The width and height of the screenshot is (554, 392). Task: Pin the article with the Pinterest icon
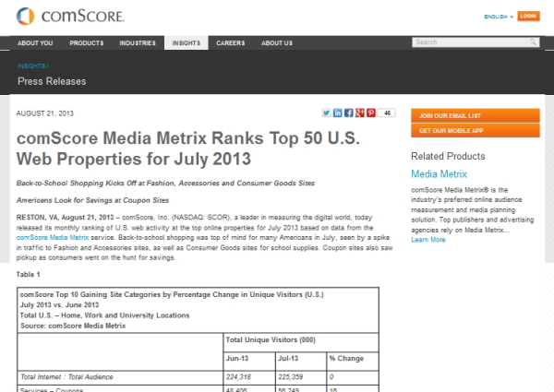[x=370, y=113]
